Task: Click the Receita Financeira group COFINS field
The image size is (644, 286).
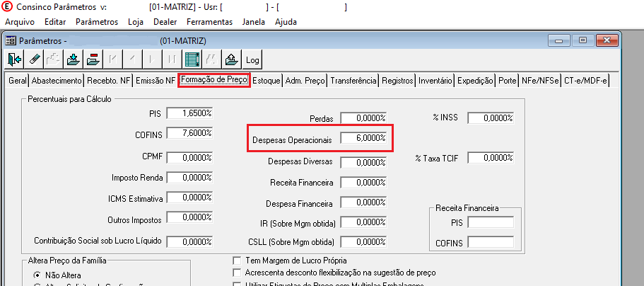Action: pyautogui.click(x=491, y=242)
